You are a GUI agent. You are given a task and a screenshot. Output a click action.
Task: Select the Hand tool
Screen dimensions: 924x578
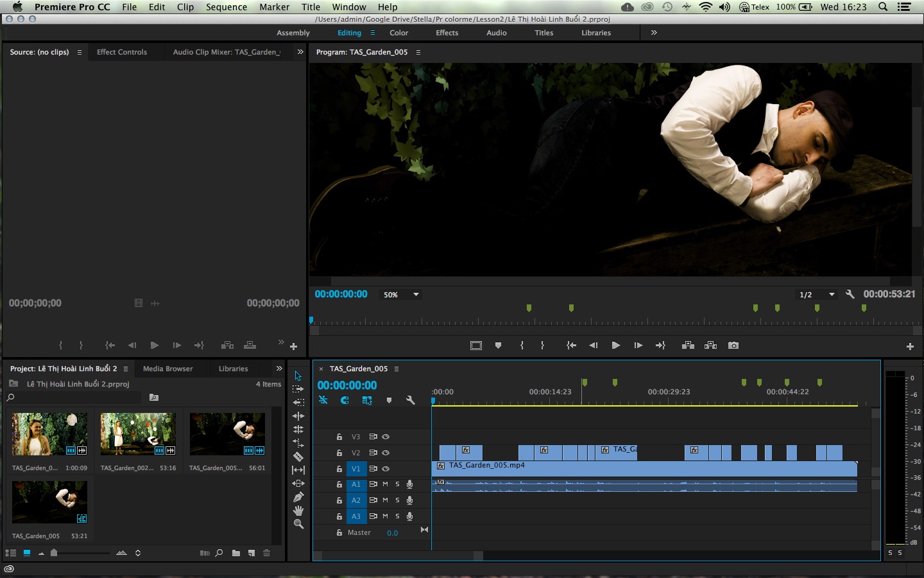298,511
